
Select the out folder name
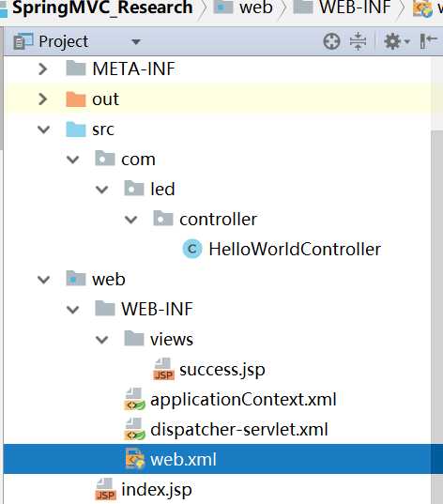pos(105,99)
